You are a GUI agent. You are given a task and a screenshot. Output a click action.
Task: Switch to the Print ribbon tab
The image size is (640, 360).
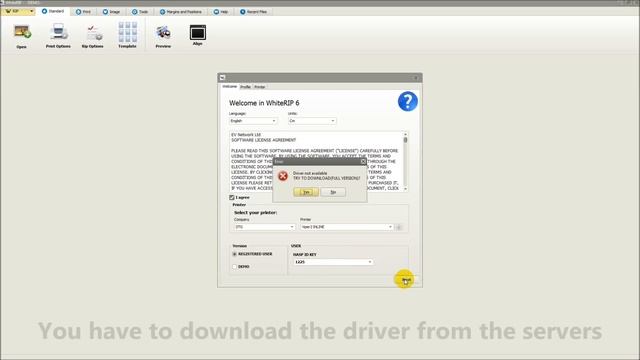click(x=84, y=12)
